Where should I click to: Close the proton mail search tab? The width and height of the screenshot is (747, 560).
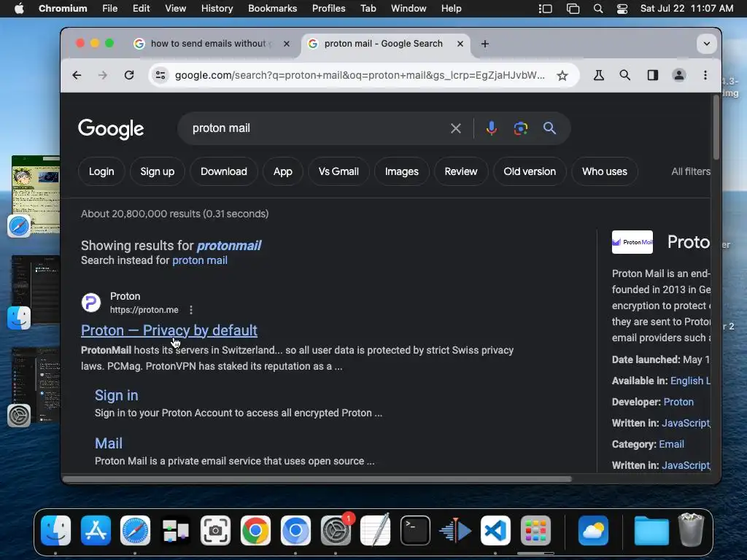pos(460,44)
